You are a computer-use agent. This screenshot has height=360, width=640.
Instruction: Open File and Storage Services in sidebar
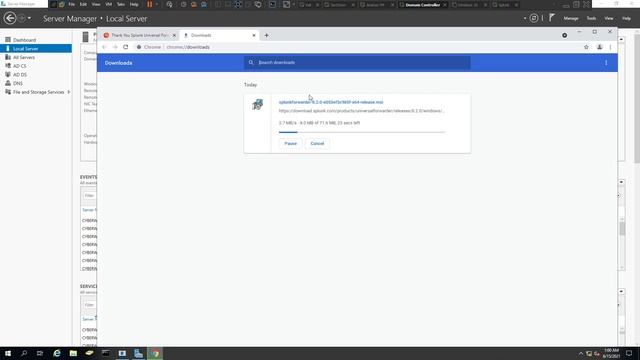[38, 92]
